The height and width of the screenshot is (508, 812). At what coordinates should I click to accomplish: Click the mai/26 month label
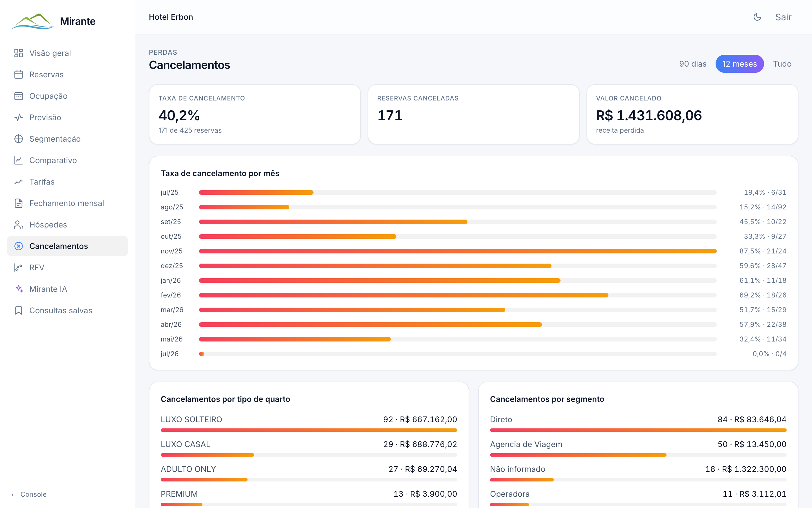[172, 339]
